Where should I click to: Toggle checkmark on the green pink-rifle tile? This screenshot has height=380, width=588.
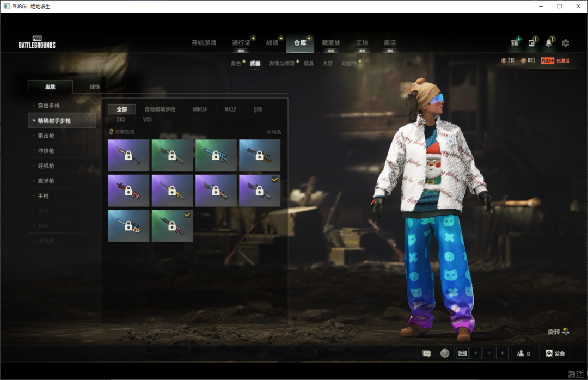187,215
